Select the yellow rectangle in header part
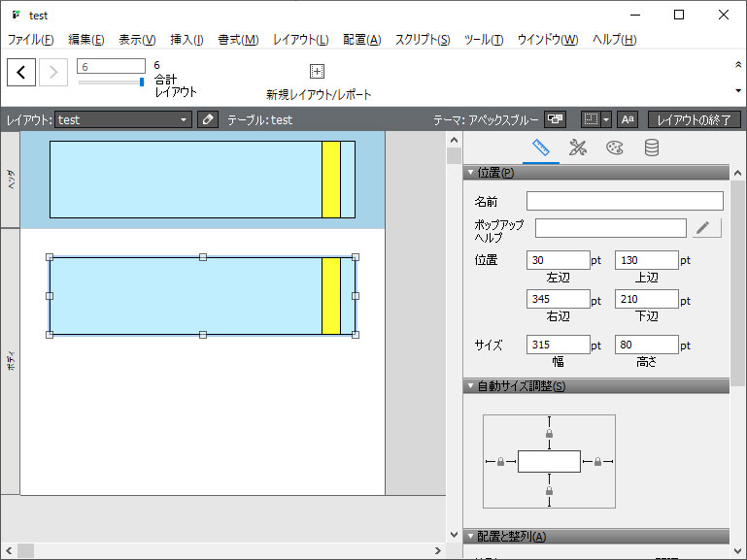The width and height of the screenshot is (747, 560). (x=331, y=180)
